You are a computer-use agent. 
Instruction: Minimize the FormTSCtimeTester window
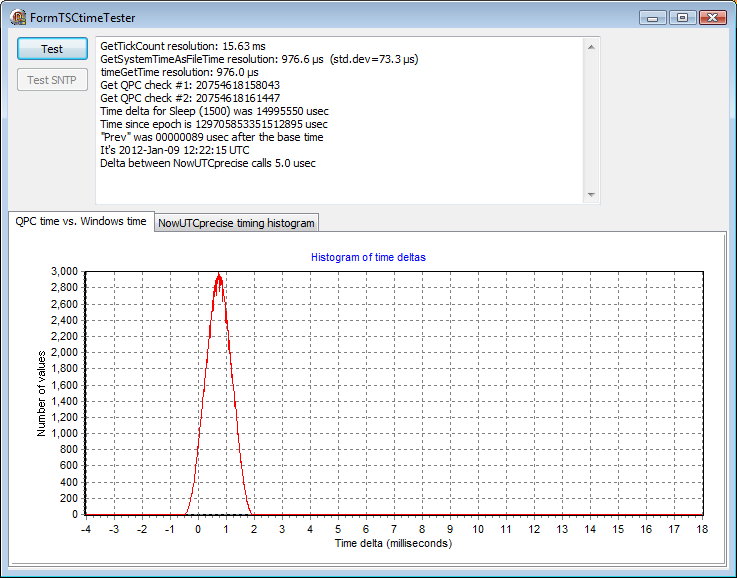click(x=652, y=18)
